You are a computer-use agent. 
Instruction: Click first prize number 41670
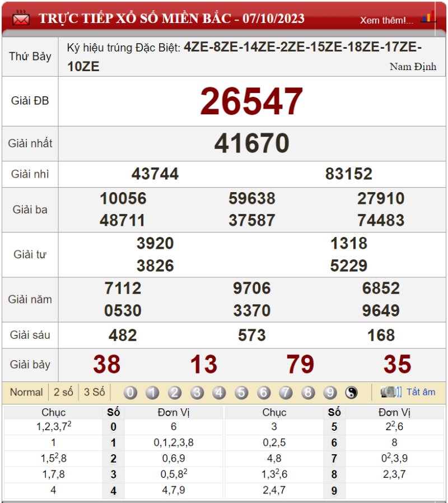[251, 144]
